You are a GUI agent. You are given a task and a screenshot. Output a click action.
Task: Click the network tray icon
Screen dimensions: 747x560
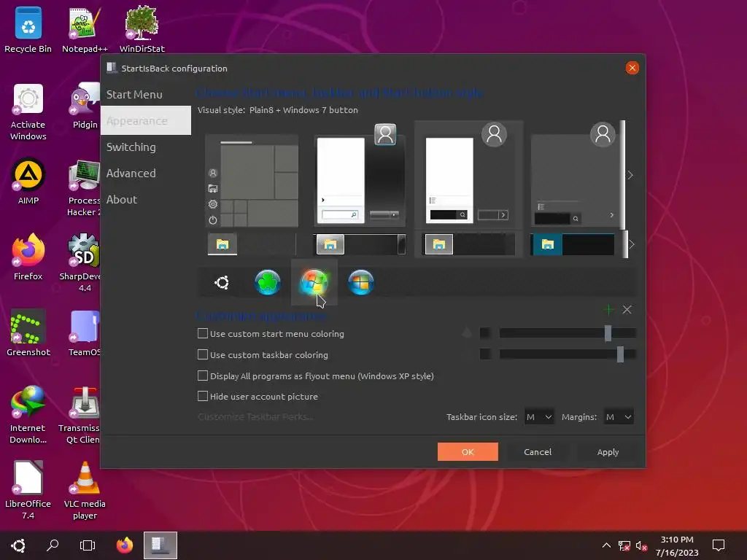[x=624, y=545]
